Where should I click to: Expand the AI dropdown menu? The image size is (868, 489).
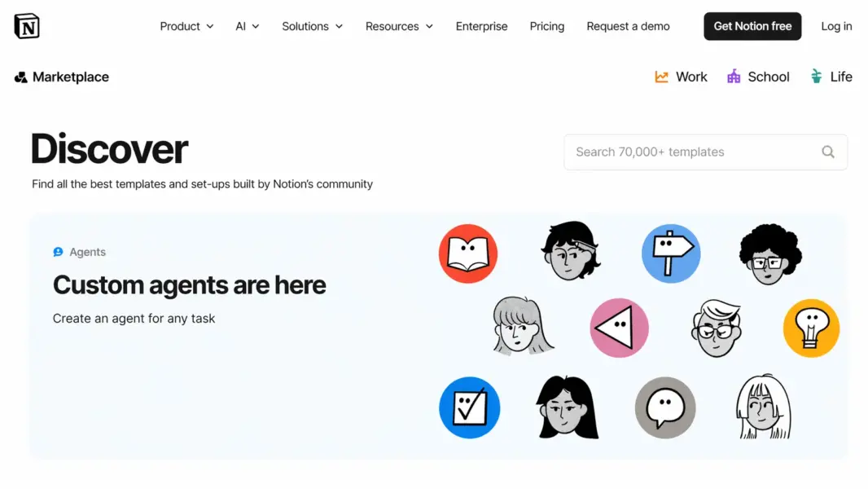click(248, 26)
